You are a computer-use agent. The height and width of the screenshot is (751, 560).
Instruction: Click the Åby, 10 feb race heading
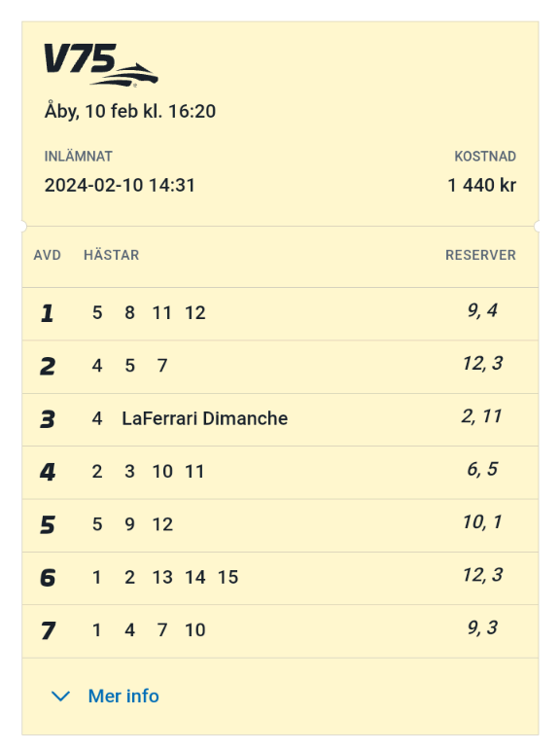point(130,111)
